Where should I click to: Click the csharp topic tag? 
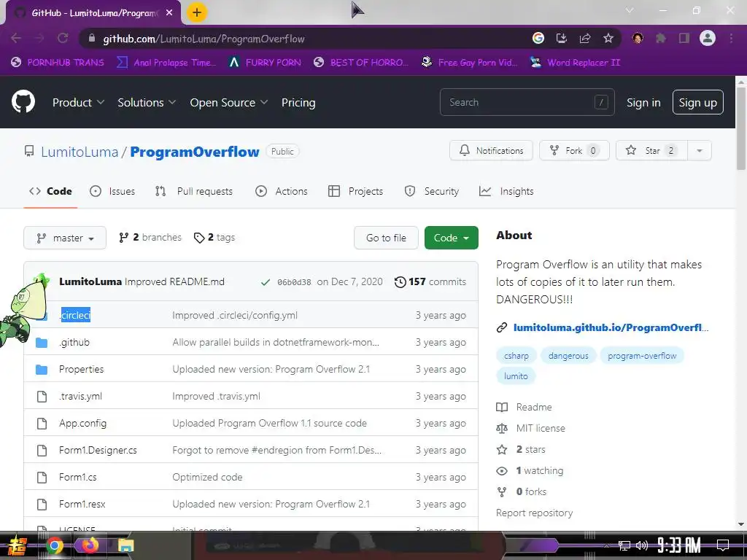(x=516, y=356)
